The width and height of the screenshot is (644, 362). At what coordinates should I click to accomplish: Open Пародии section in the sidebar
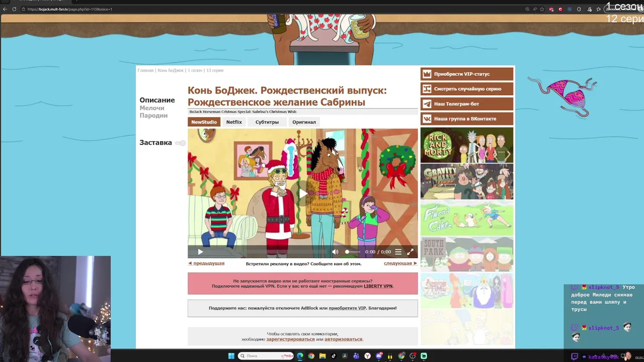(x=153, y=116)
